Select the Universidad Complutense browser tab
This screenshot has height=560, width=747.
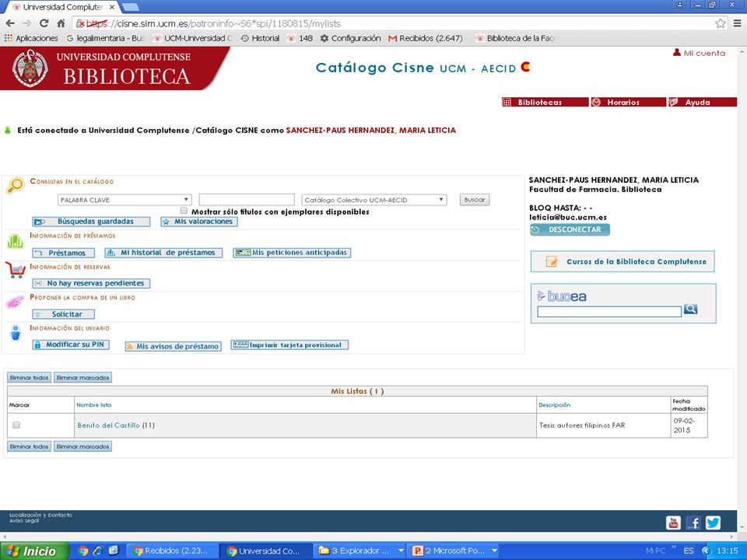[x=63, y=7]
